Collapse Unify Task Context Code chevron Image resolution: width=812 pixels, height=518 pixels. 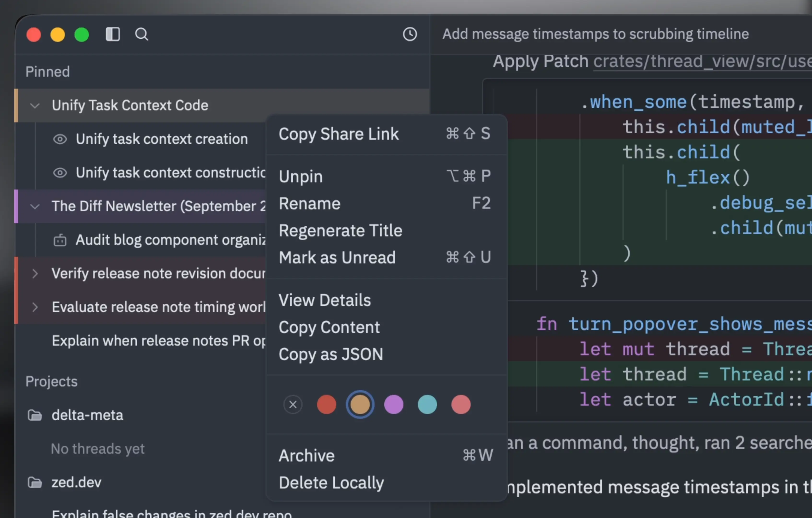pos(35,106)
